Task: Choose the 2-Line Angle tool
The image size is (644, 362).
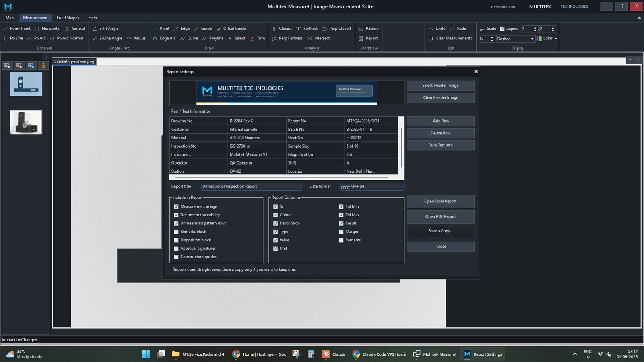Action: [x=107, y=38]
